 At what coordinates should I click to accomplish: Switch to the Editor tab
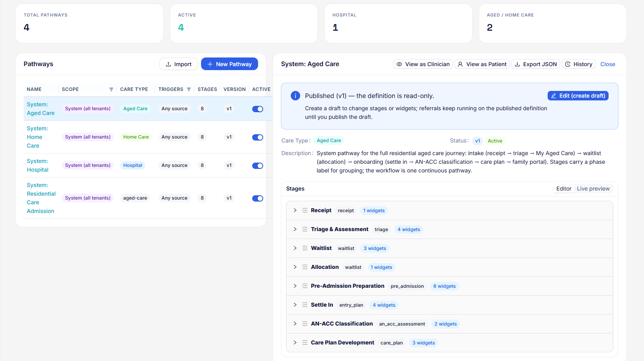564,189
